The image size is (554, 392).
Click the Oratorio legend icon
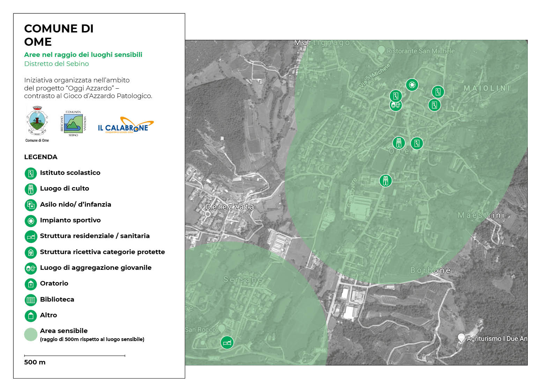pyautogui.click(x=31, y=284)
